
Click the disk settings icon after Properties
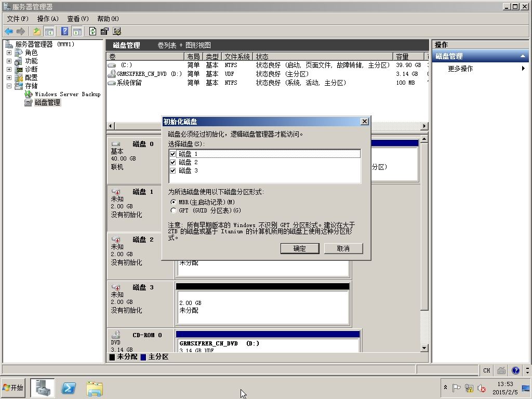[117, 32]
